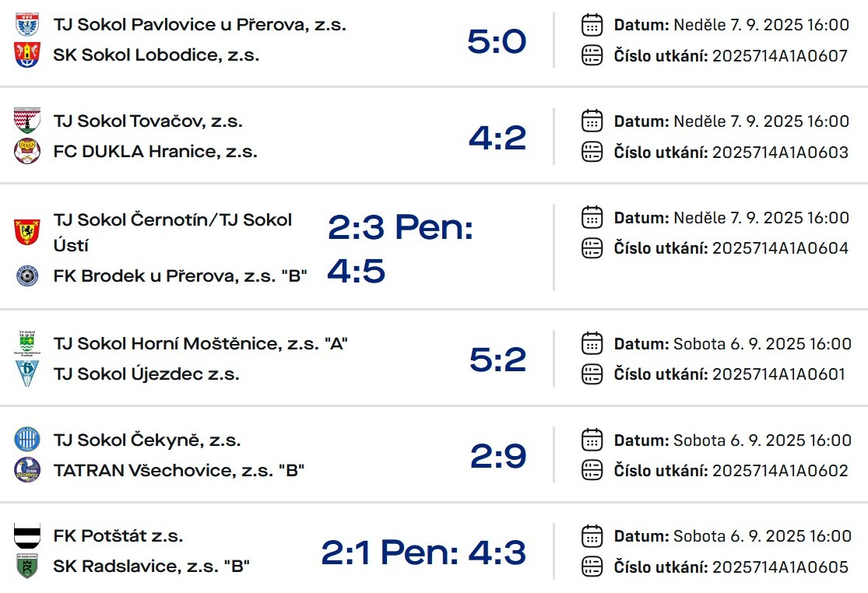Click TJ Sokol Pavlovice u Přerova crest

point(27,24)
